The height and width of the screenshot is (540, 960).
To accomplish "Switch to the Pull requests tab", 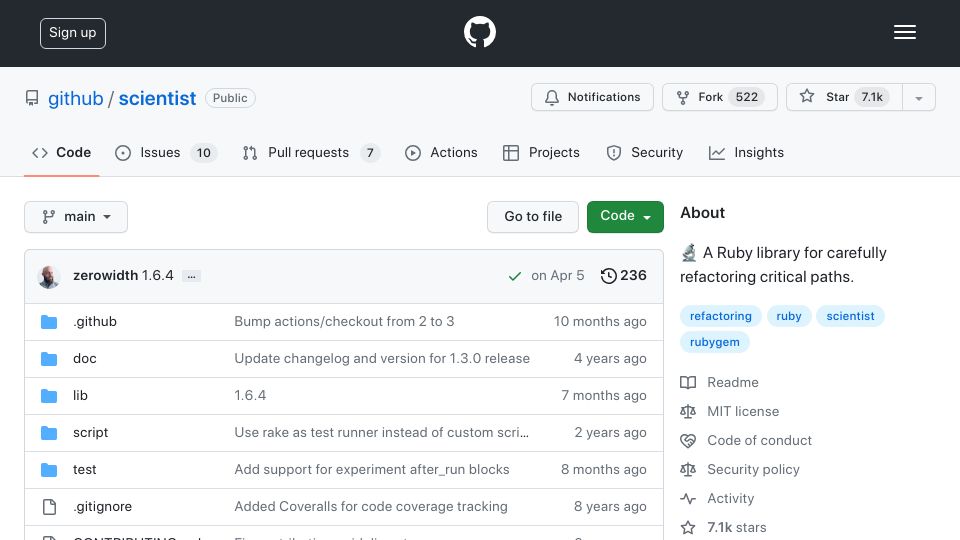I will (311, 153).
